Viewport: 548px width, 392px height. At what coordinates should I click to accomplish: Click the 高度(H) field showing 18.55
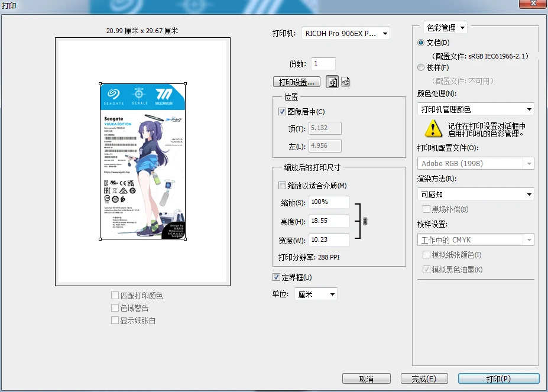[x=329, y=221]
